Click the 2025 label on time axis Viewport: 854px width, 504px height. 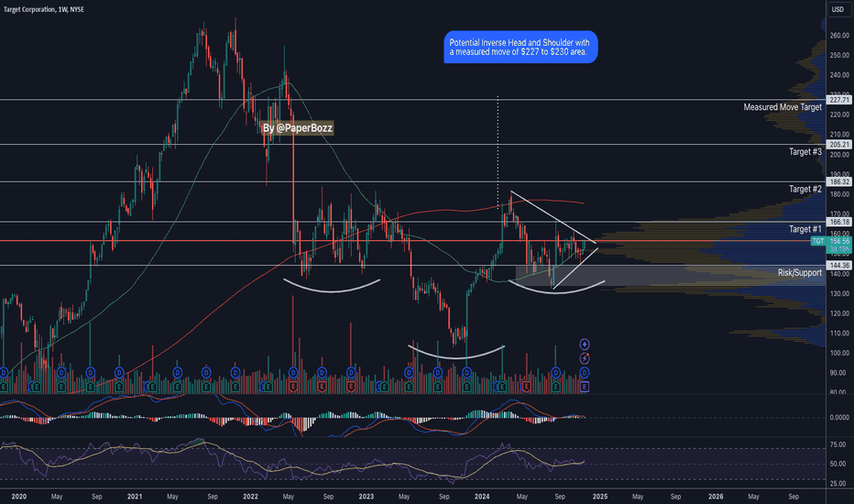tap(600, 497)
